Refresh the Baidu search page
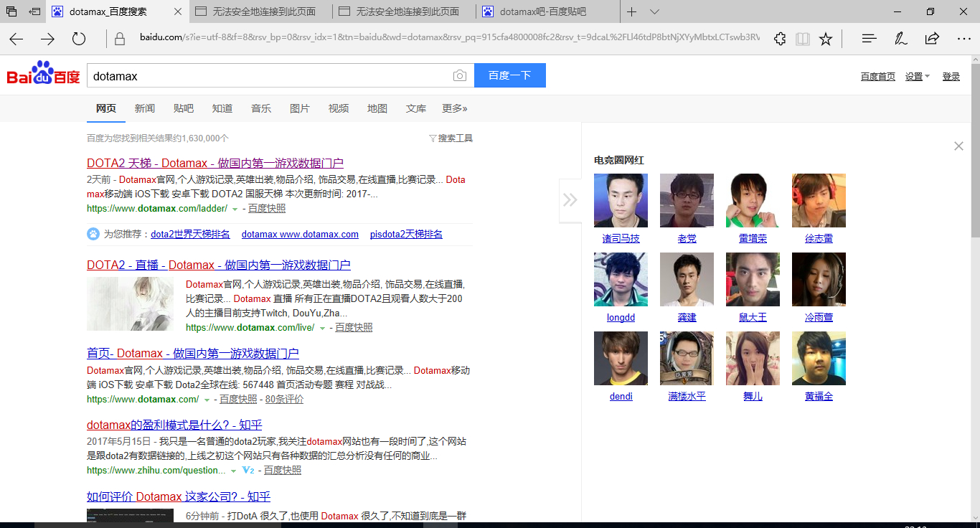 point(79,39)
